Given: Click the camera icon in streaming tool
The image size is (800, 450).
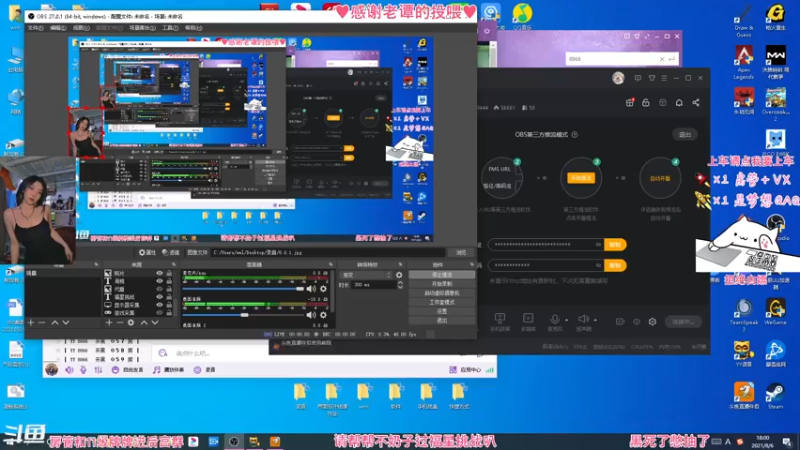Looking at the screenshot, I should [x=620, y=321].
